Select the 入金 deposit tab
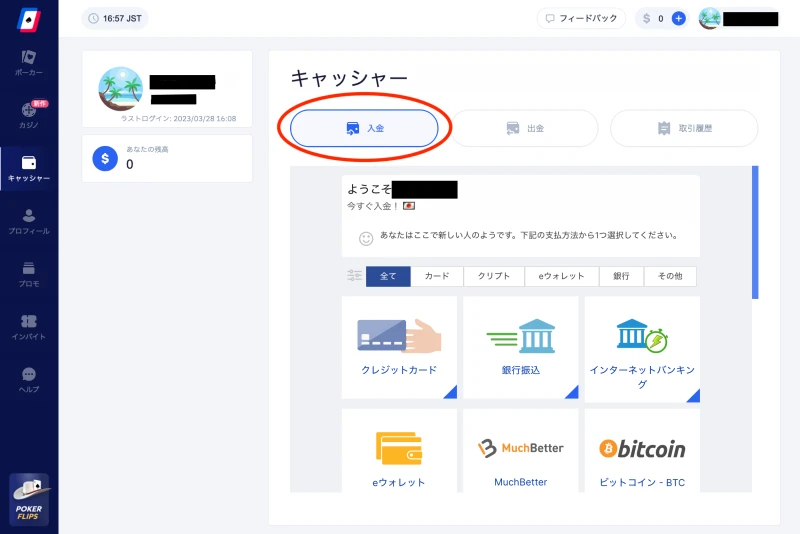The height and width of the screenshot is (534, 800). click(x=364, y=128)
